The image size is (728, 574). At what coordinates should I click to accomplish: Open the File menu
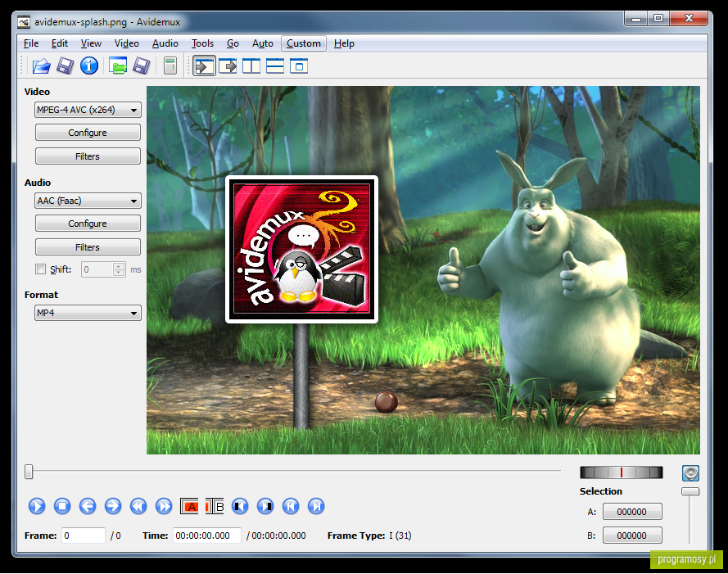tap(31, 43)
